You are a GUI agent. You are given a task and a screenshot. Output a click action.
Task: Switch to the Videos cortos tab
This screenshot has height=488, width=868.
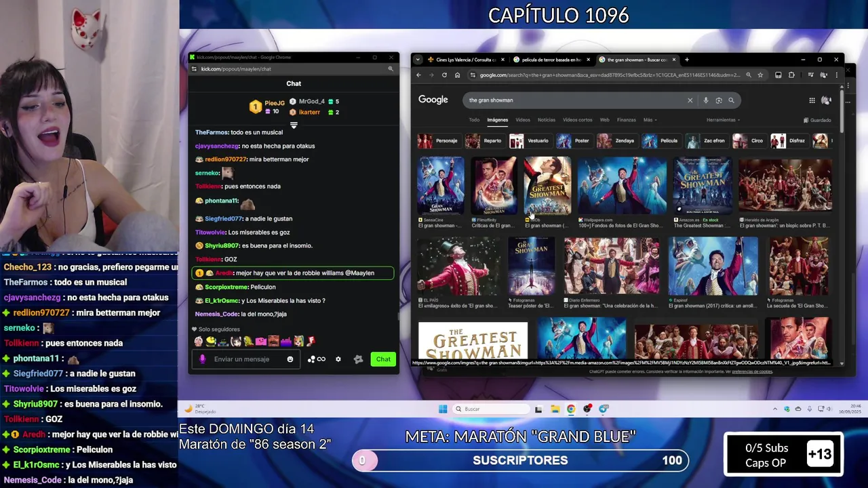click(x=577, y=120)
